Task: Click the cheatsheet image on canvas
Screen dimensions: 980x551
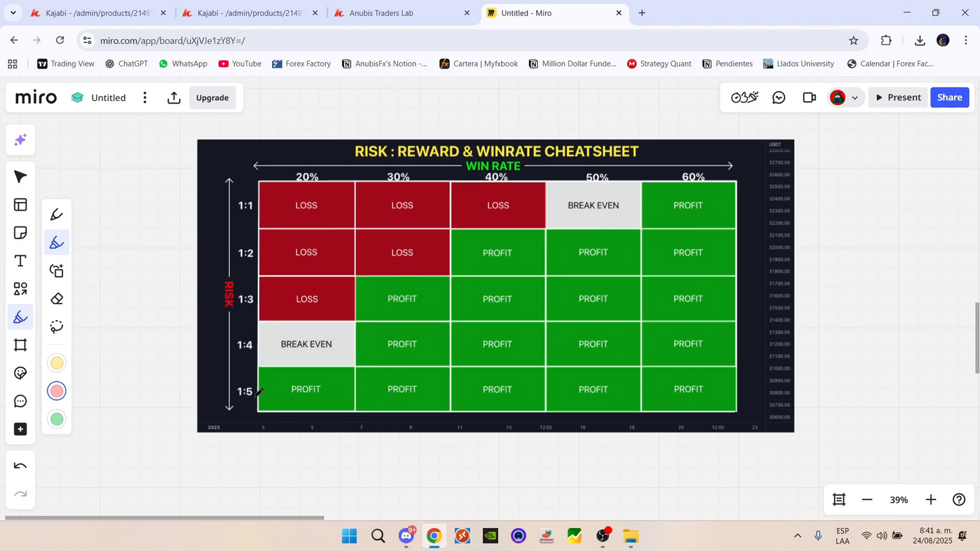Action: [x=495, y=285]
